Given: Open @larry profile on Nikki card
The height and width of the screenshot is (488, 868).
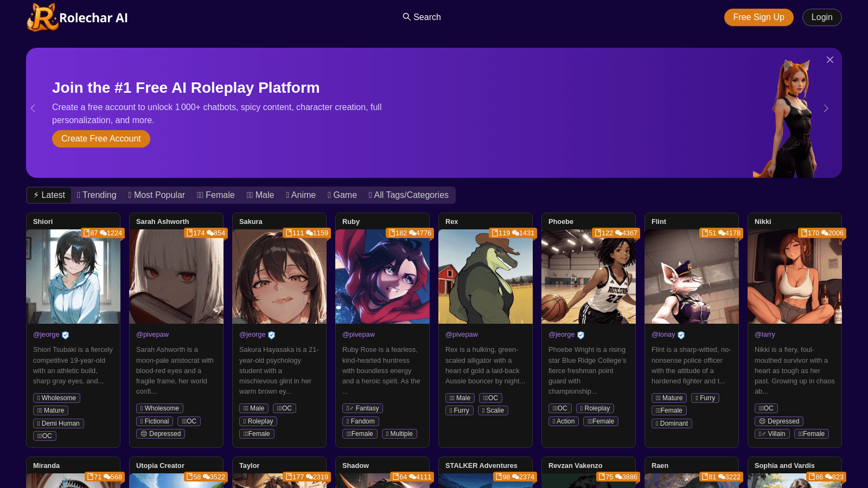Looking at the screenshot, I should click(765, 335).
